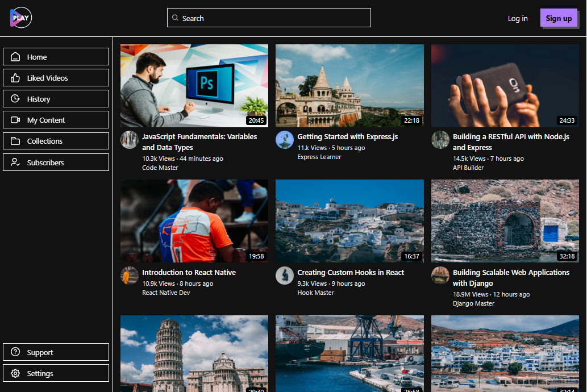Click the Settings gear icon
Image resolution: width=587 pixels, height=392 pixels.
tap(15, 373)
